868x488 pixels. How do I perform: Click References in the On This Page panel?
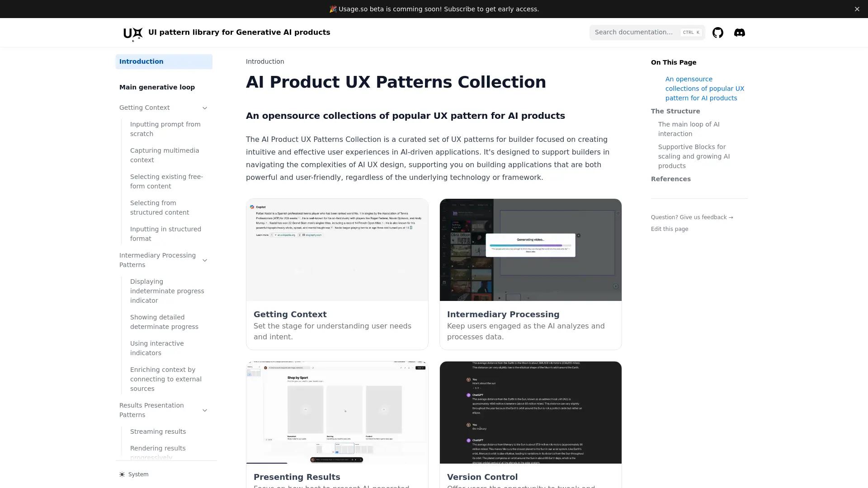pyautogui.click(x=670, y=178)
